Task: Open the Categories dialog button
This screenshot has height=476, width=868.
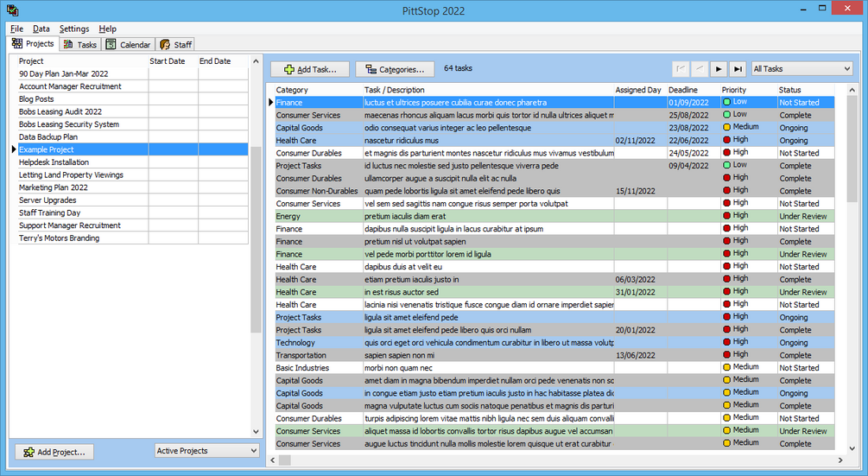Action: (x=395, y=69)
